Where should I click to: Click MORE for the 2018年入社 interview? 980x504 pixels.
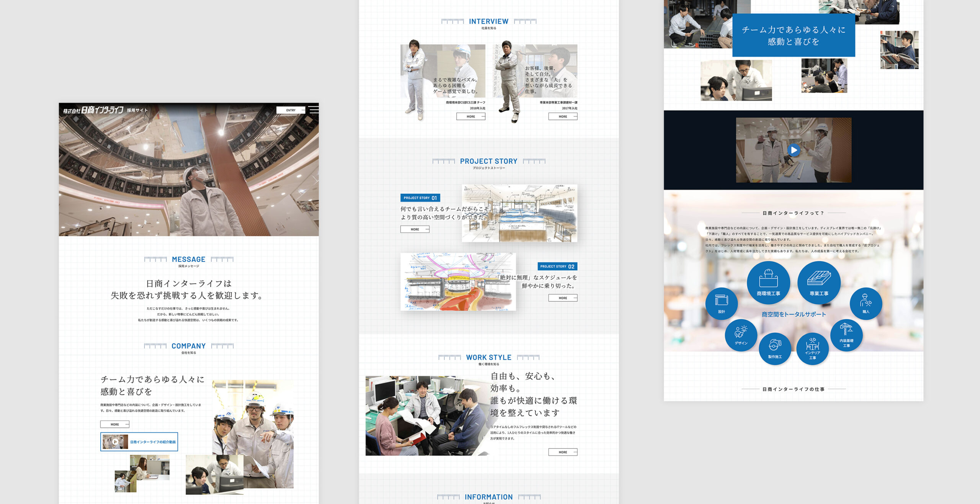point(471,116)
